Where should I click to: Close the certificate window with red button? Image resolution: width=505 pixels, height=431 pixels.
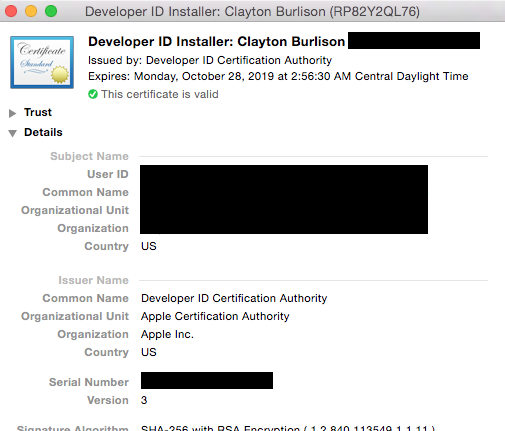(x=11, y=11)
